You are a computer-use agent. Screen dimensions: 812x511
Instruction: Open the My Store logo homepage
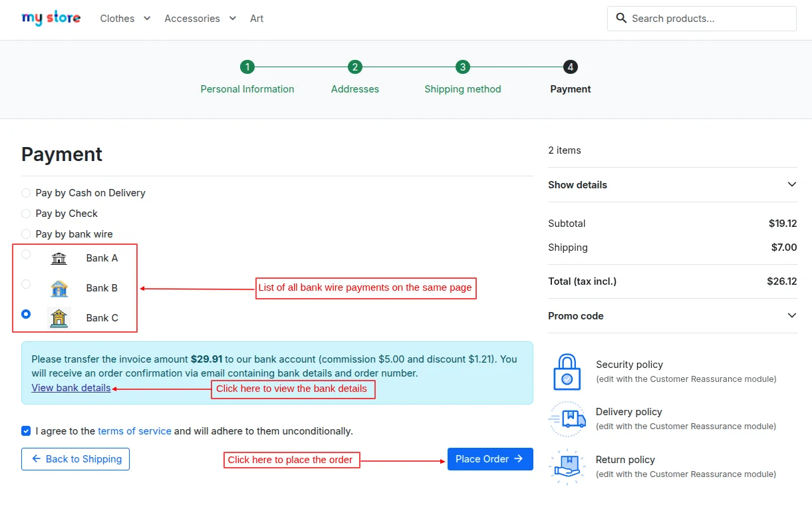pos(51,18)
